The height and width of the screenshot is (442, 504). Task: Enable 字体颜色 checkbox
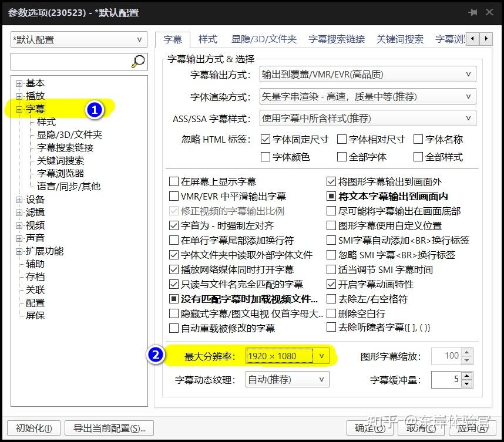pos(267,156)
